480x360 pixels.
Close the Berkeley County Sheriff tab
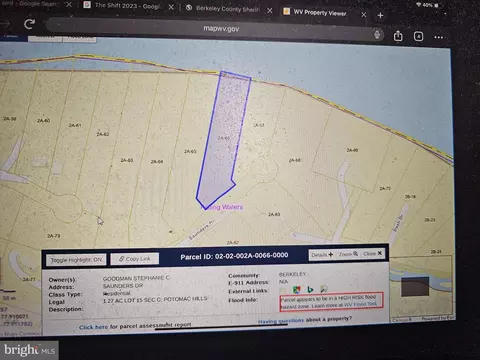(270, 11)
